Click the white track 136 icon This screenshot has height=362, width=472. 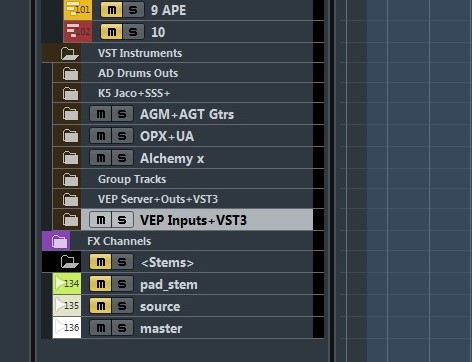coord(67,328)
